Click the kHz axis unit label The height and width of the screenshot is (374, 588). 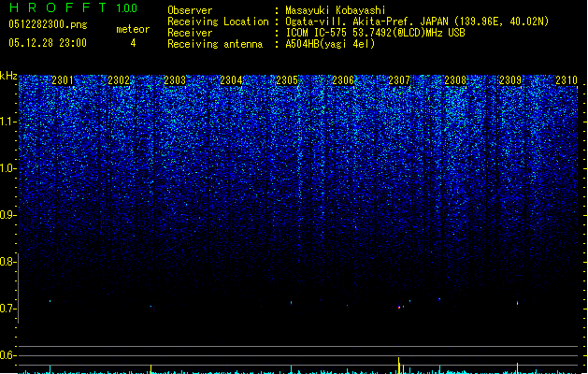8,76
